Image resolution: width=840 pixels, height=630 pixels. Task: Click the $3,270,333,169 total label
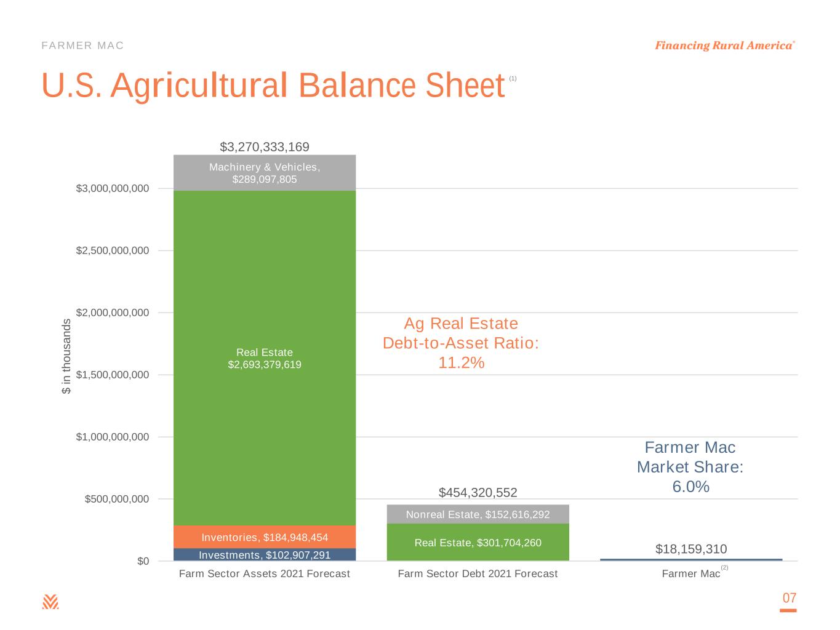point(265,146)
